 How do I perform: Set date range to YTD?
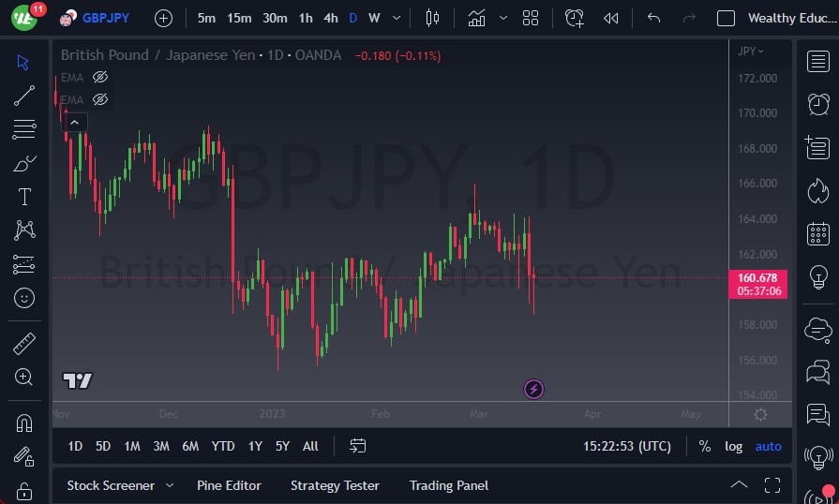point(223,446)
